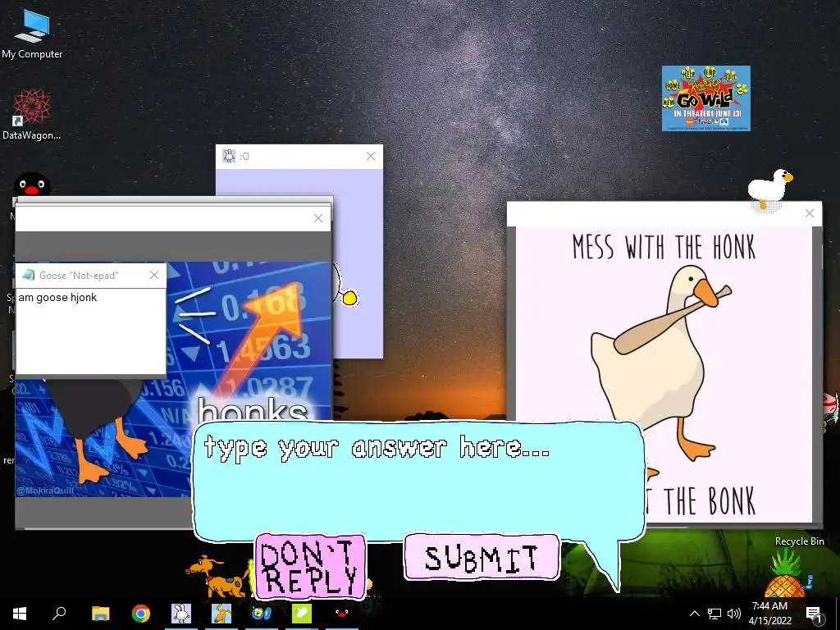Open File Explorer from the taskbar
This screenshot has height=630, width=840.
click(100, 614)
